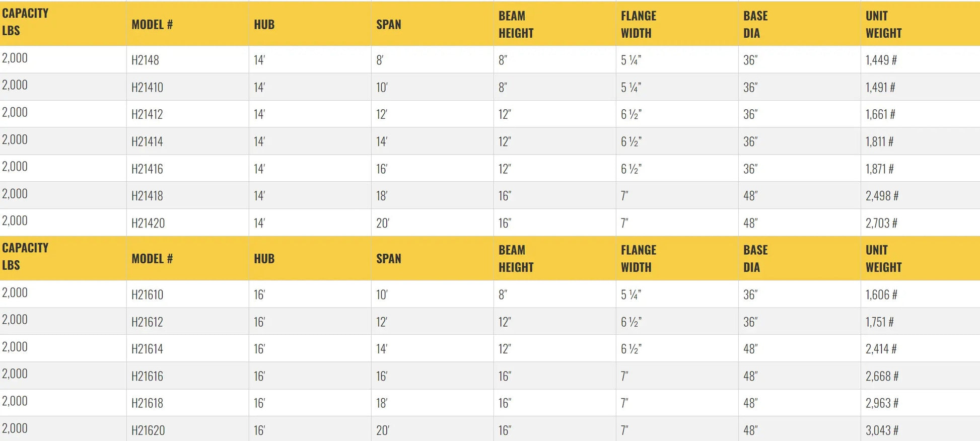The height and width of the screenshot is (441, 980).
Task: Click the H21416 model cell
Action: coord(147,169)
